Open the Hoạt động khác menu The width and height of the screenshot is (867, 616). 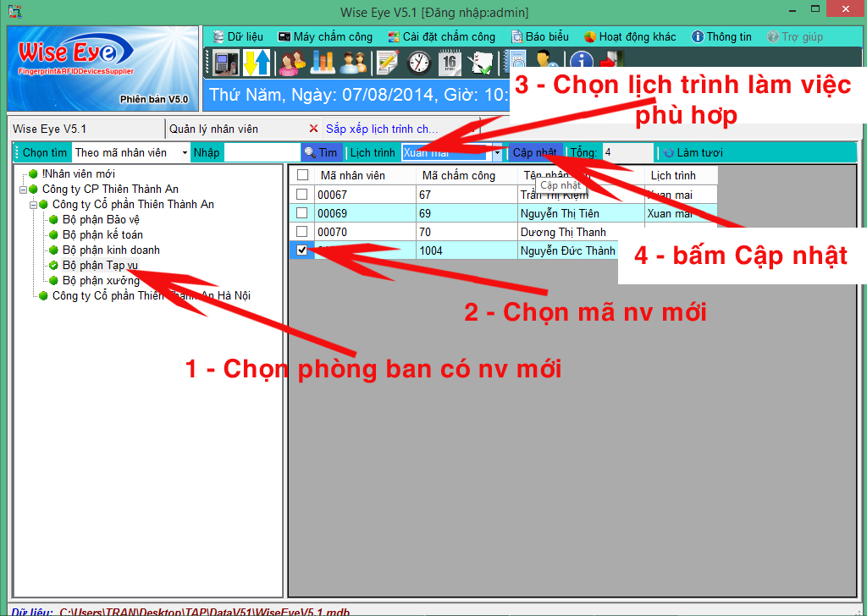pos(630,37)
